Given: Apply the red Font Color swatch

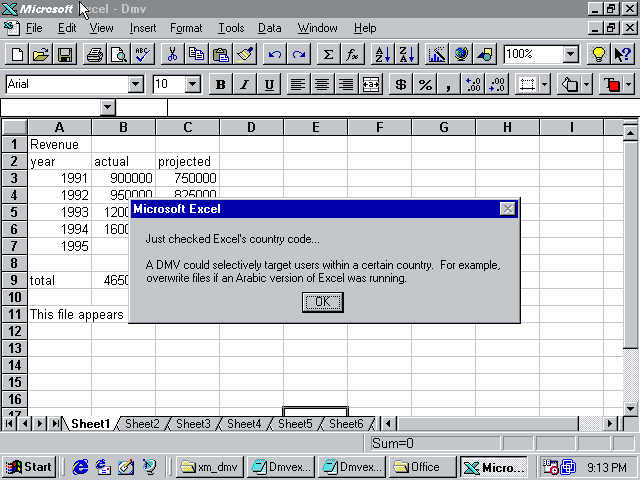Looking at the screenshot, I should pyautogui.click(x=611, y=84).
